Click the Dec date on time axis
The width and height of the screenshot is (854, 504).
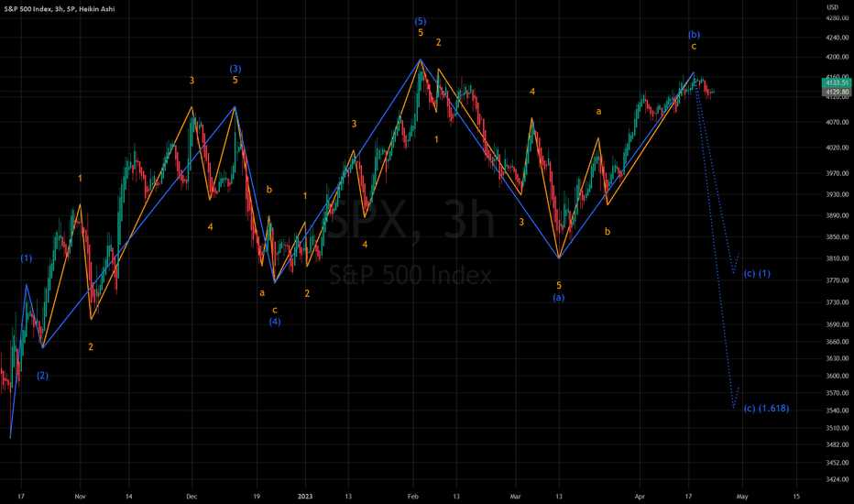click(192, 497)
